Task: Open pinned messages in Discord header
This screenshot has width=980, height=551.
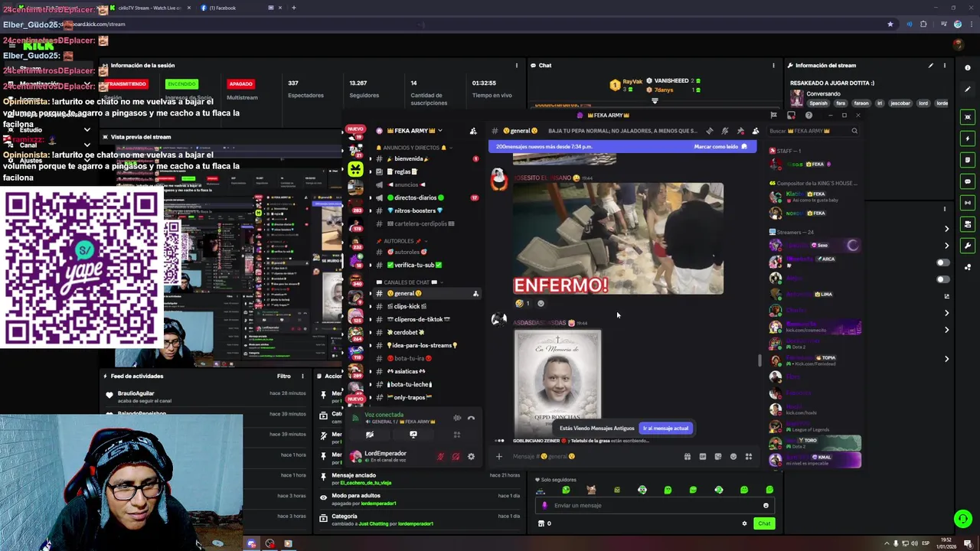Action: point(740,131)
